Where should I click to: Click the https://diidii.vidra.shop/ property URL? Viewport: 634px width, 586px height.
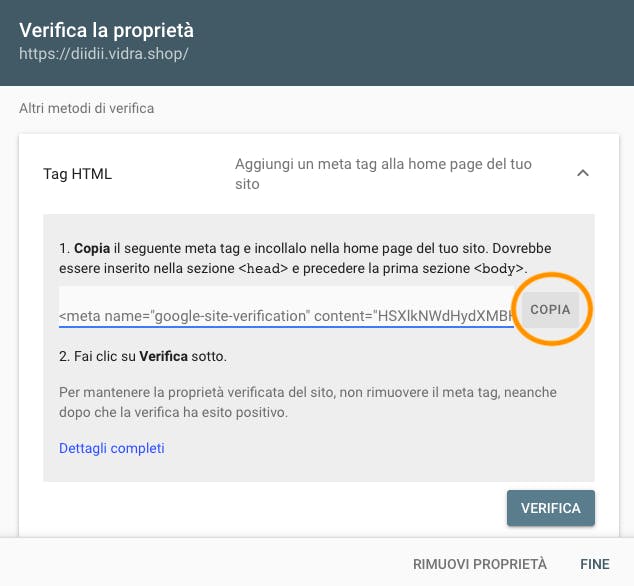click(104, 54)
